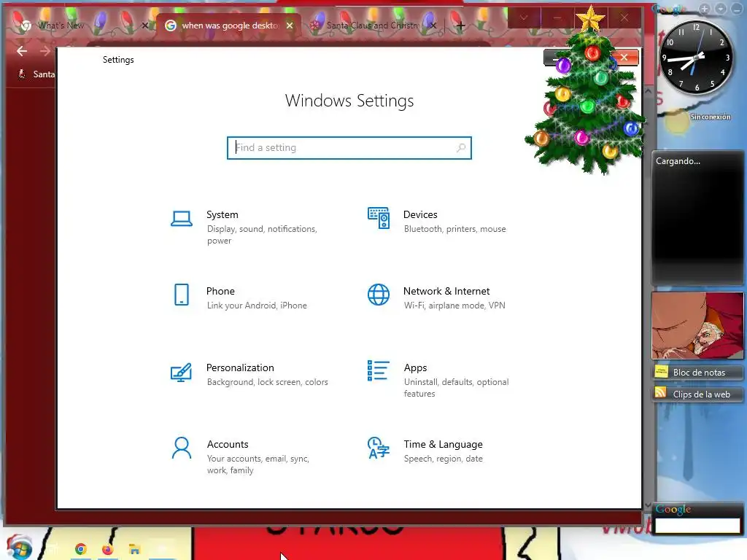747x560 pixels.
Task: Click the analog clock gadget
Action: (x=696, y=57)
